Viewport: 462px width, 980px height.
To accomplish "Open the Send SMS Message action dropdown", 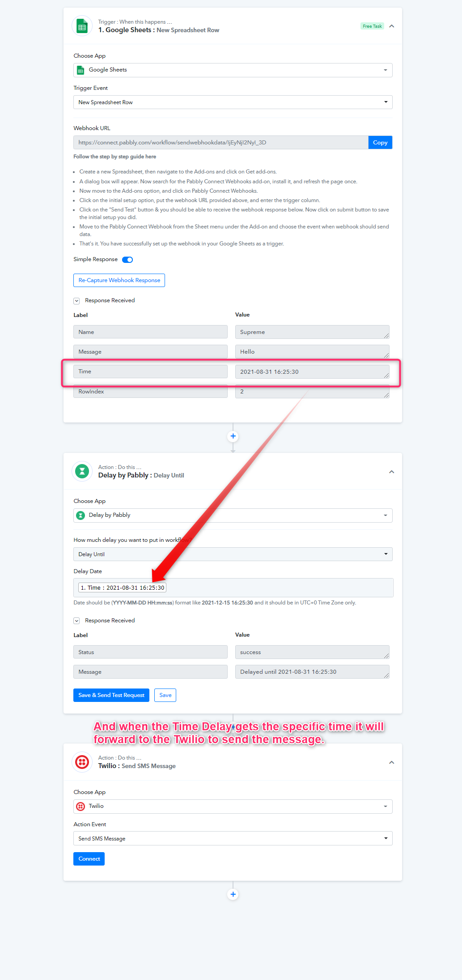I will [233, 839].
